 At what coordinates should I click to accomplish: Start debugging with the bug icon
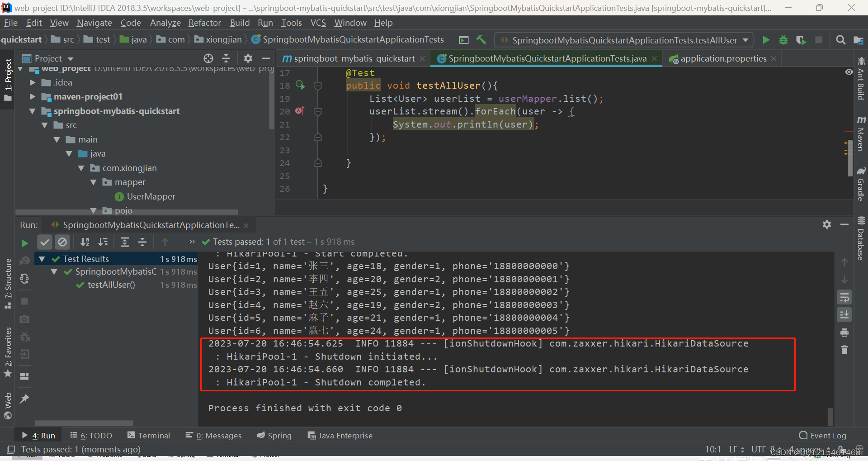783,40
